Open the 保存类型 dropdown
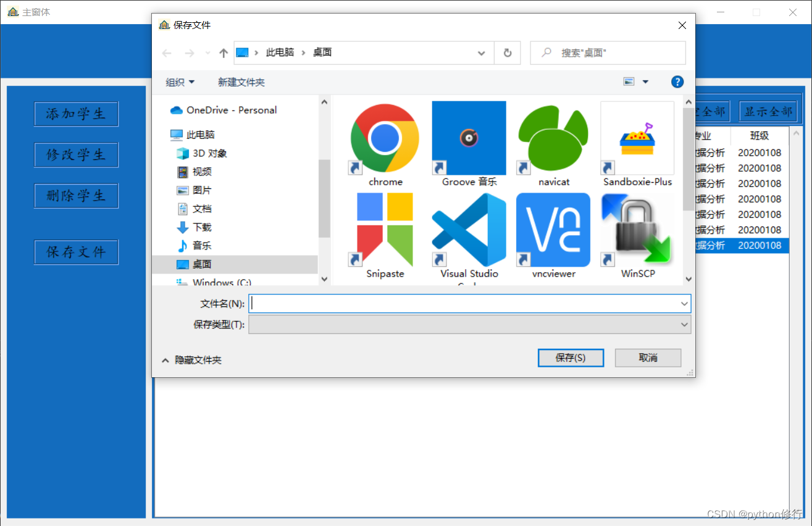 click(x=469, y=324)
